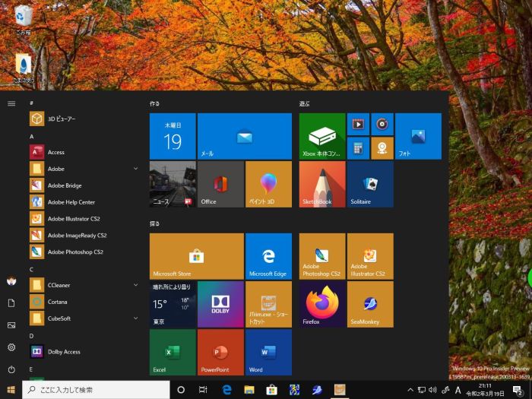Open the Solitaire tile
Image resolution: width=532 pixels, height=399 pixels.
coord(370,184)
